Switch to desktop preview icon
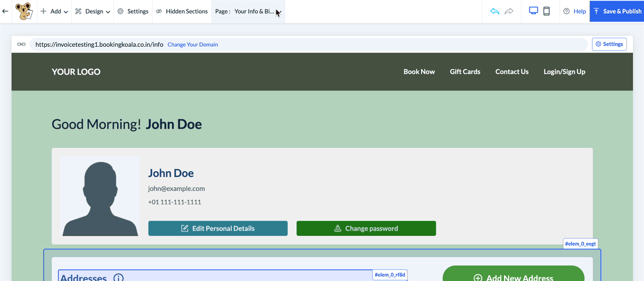The image size is (644, 281). (533, 11)
